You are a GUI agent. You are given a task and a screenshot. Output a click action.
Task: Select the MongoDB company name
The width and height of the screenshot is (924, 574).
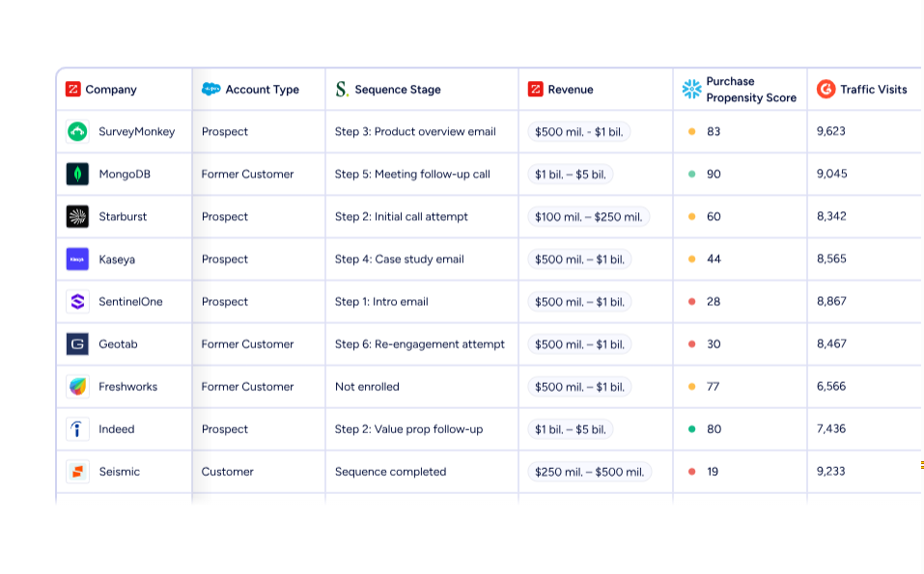tap(125, 174)
